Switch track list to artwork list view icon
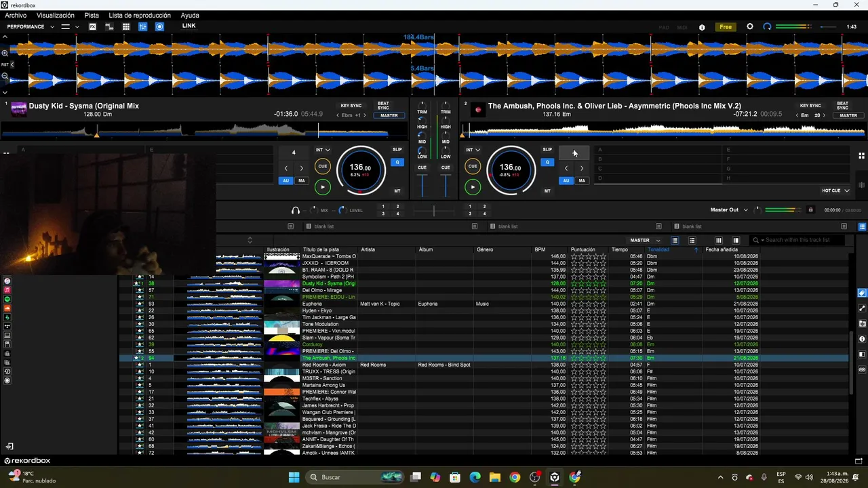The width and height of the screenshot is (868, 488). click(x=692, y=240)
